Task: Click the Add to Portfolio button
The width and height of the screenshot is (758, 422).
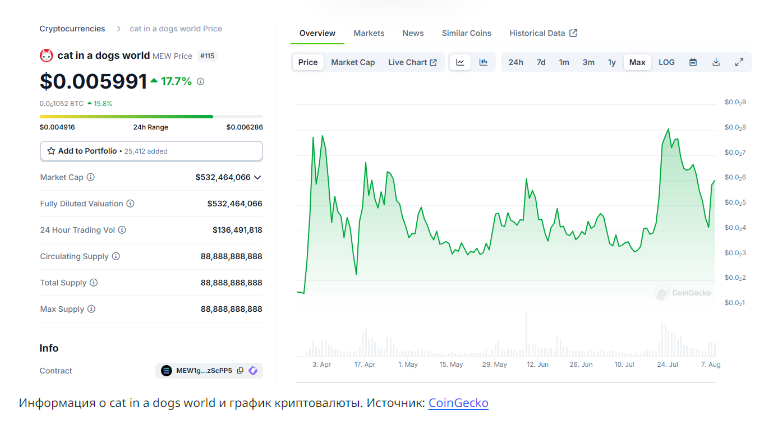Action: (151, 151)
